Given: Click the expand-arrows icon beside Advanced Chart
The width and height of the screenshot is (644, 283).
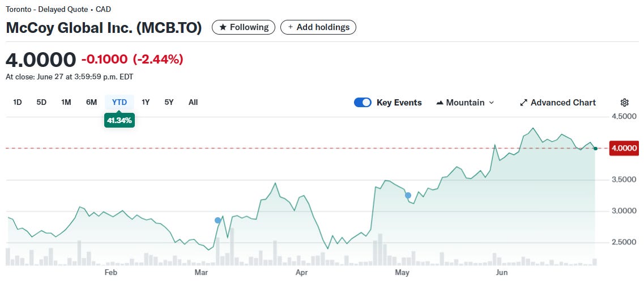Looking at the screenshot, I should point(523,103).
